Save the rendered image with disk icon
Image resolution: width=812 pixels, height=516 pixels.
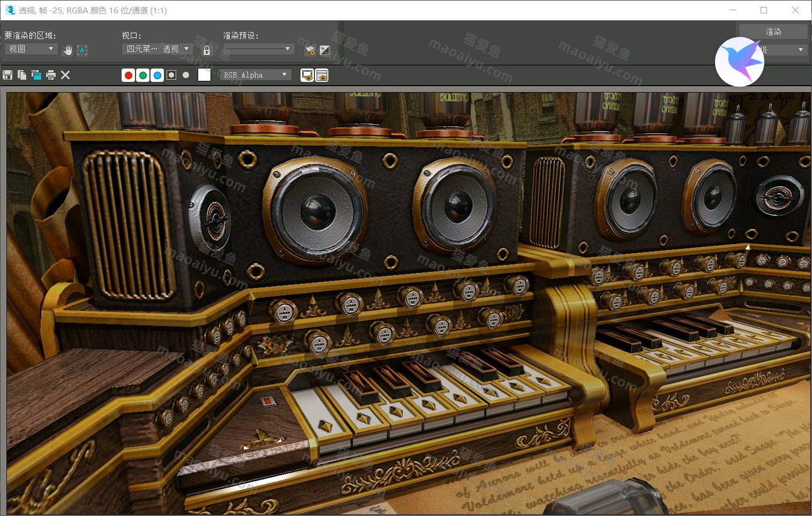7,75
